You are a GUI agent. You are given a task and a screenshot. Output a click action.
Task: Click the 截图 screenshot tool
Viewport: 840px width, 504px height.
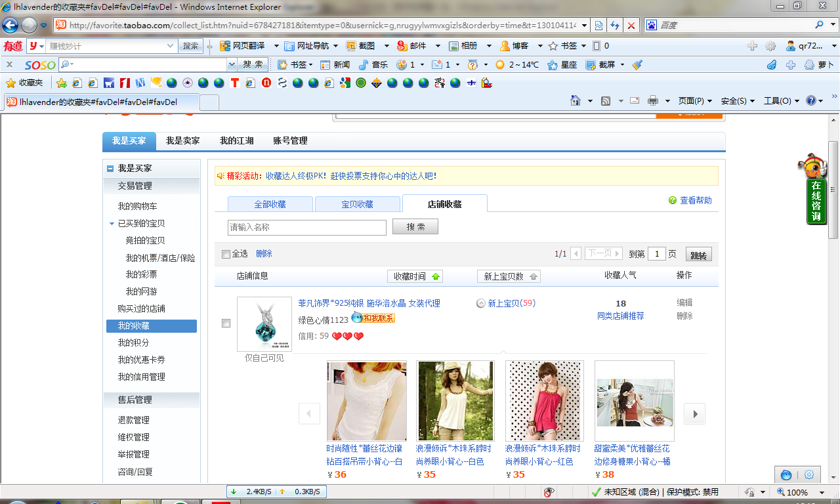coord(361,46)
